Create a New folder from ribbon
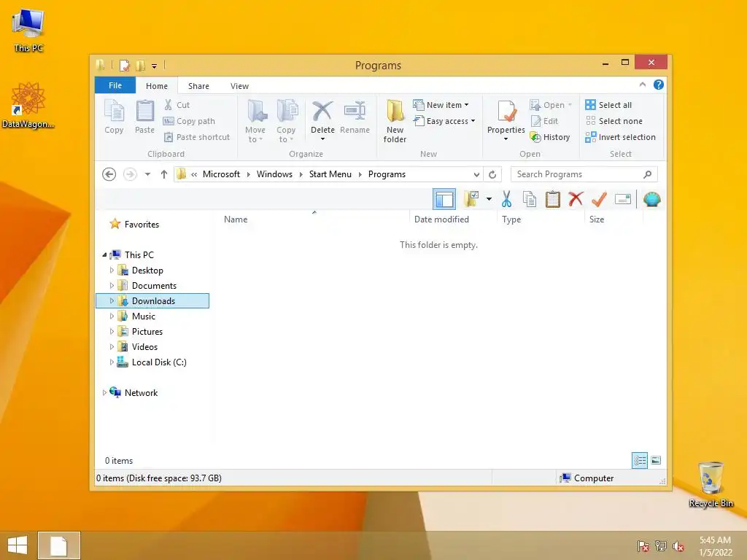 coord(395,122)
